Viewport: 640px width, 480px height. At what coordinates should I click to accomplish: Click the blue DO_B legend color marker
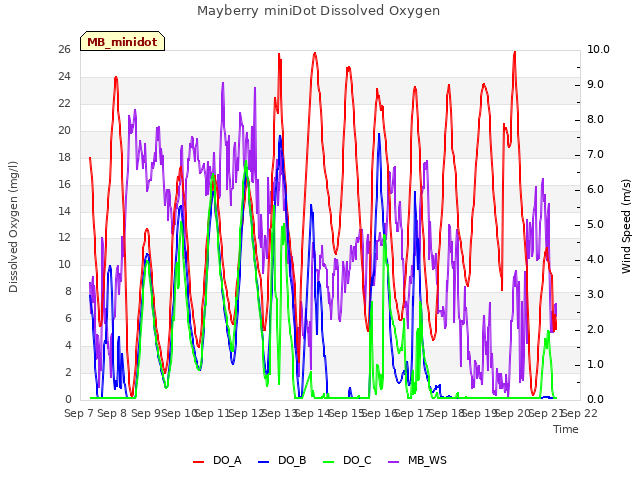pyautogui.click(x=264, y=462)
